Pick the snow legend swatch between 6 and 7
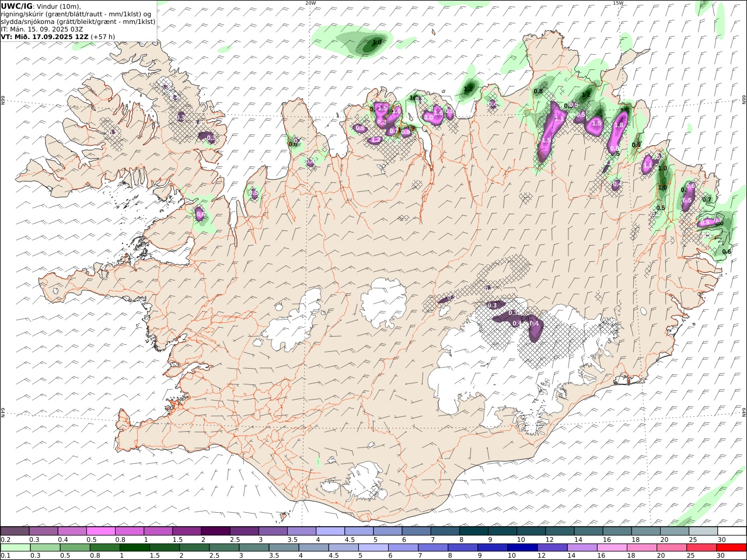 [416, 531]
